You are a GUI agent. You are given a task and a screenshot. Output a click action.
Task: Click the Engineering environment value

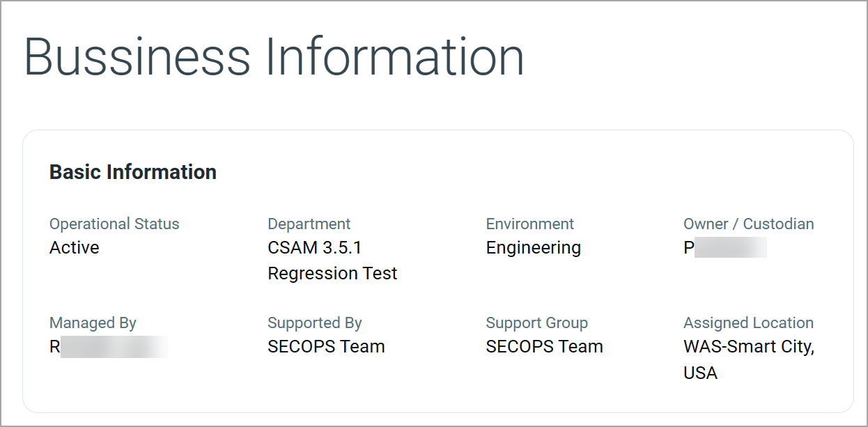[534, 248]
